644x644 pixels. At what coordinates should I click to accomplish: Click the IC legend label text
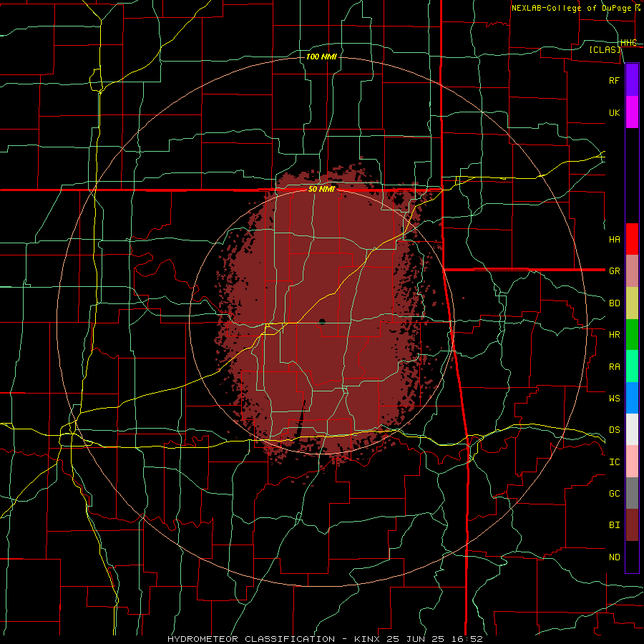pyautogui.click(x=614, y=462)
